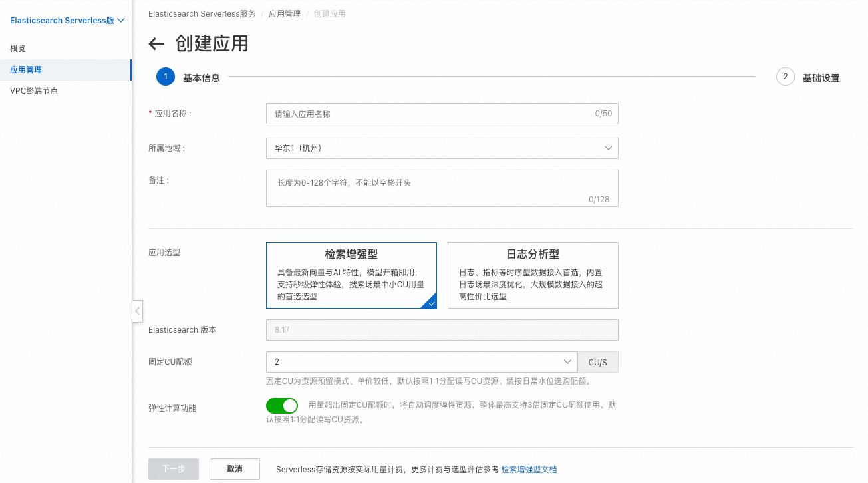The width and height of the screenshot is (868, 483).
Task: Click the 取消 button
Action: (235, 469)
